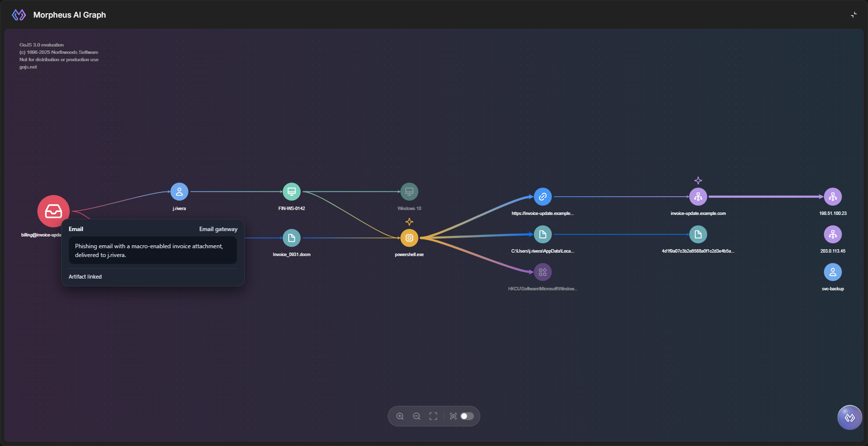The height and width of the screenshot is (446, 868).
Task: Select the red email inbox node
Action: click(53, 211)
